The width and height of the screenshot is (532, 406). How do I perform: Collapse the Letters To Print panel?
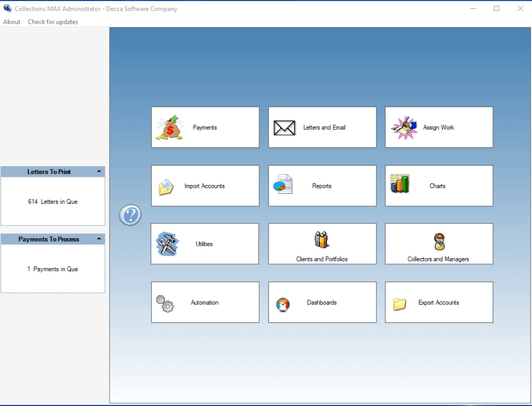99,172
